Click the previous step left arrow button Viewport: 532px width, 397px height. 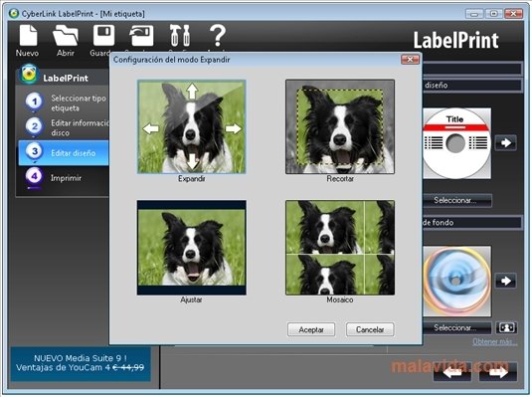[452, 372]
